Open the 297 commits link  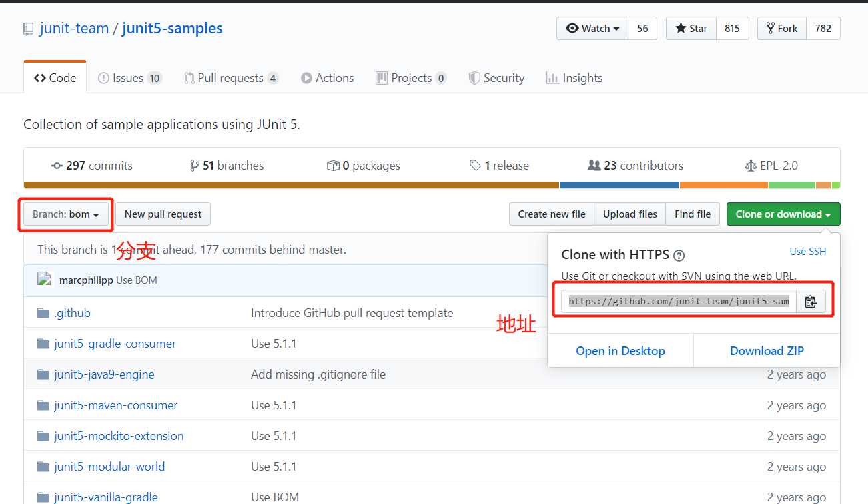coord(91,166)
